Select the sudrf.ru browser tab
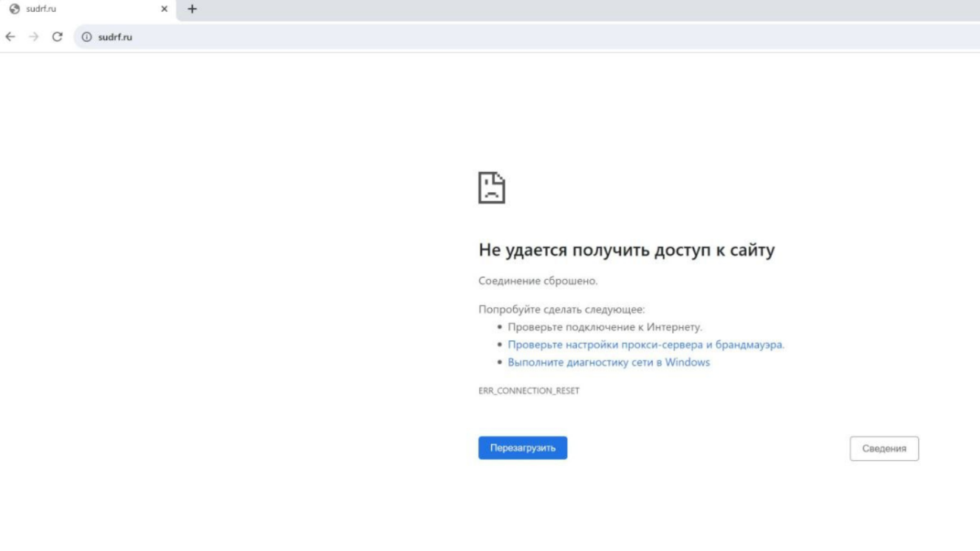980x551 pixels. [x=89, y=10]
